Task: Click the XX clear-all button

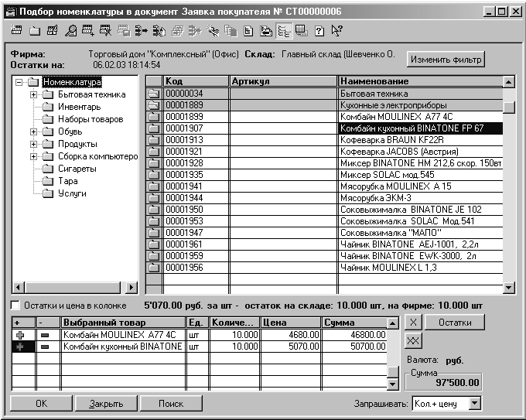Action: (413, 341)
